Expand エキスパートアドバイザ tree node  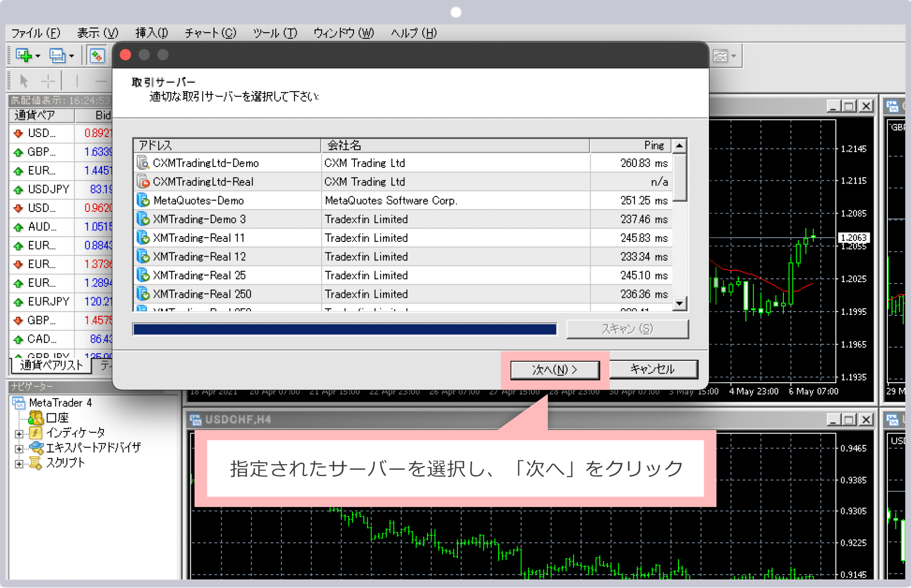(x=19, y=449)
